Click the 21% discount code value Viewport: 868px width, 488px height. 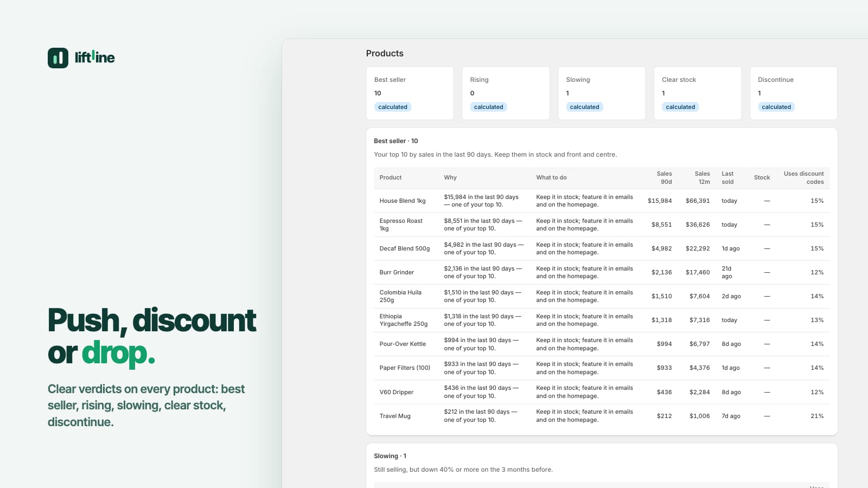[x=817, y=416]
